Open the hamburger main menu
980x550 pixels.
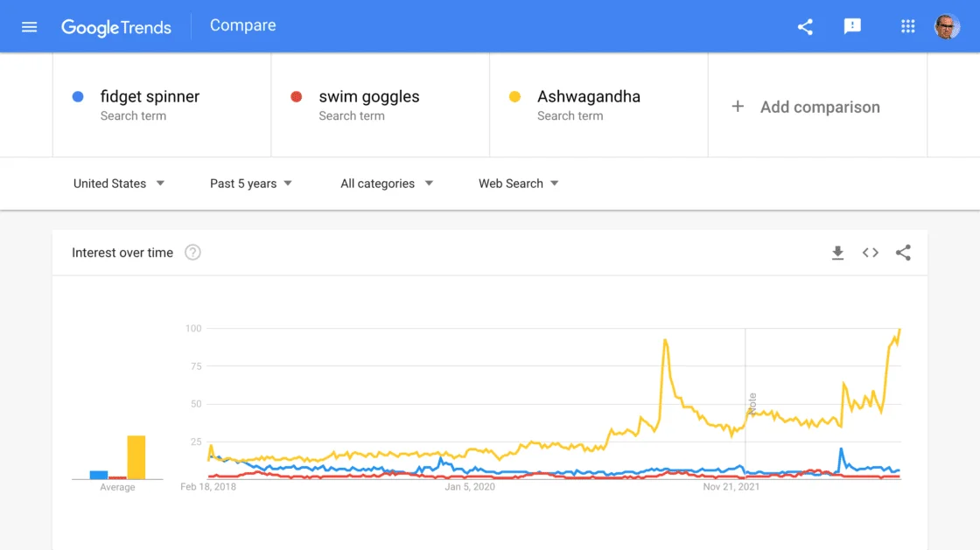click(30, 26)
